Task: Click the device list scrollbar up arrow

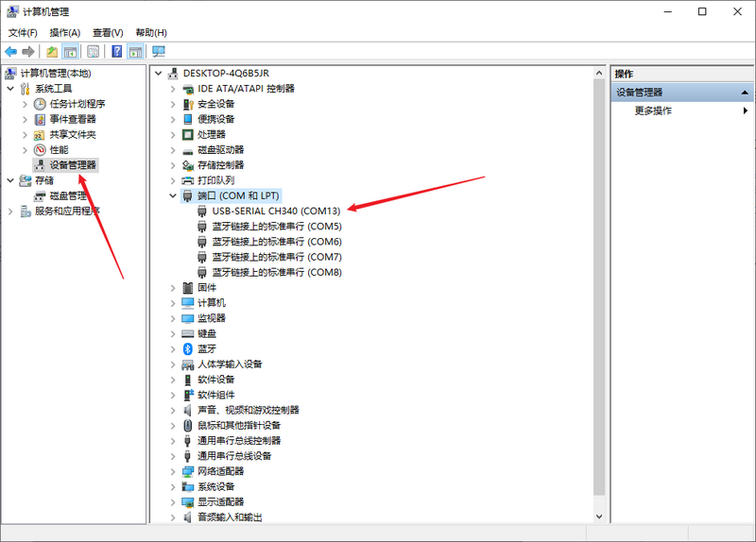Action: click(x=599, y=74)
